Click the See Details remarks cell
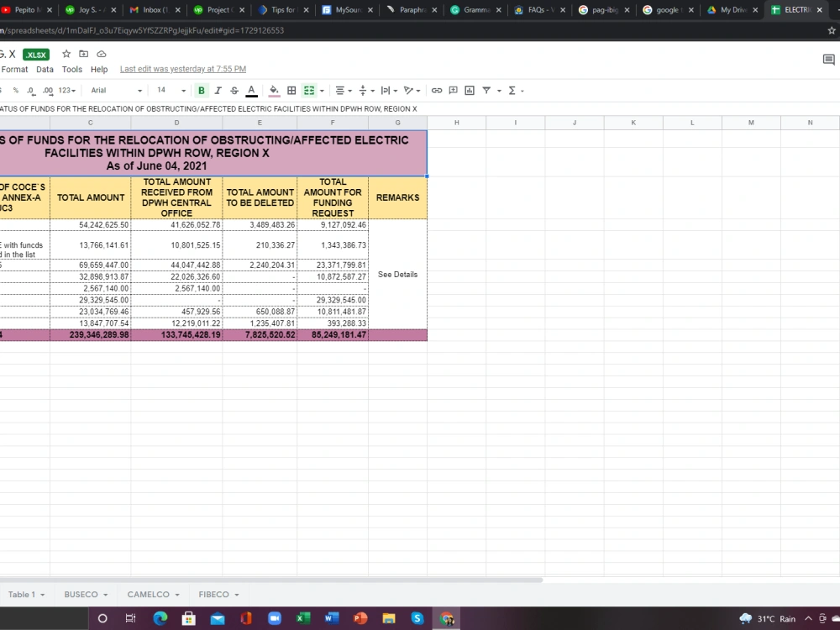Image resolution: width=840 pixels, height=630 pixels. (x=397, y=275)
